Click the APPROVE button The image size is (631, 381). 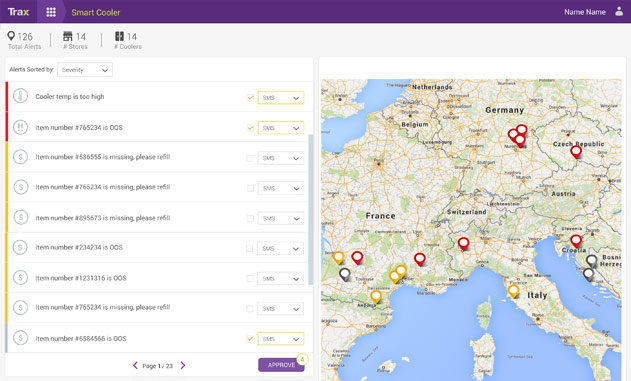coord(281,365)
